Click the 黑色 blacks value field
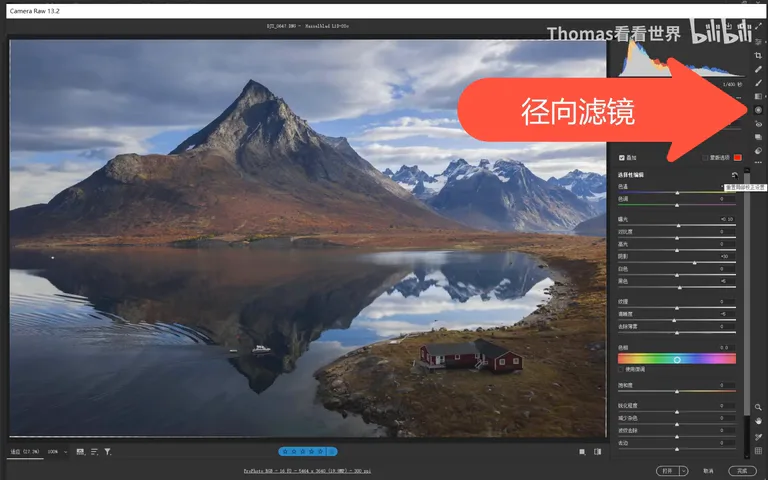Image resolution: width=768 pixels, height=480 pixels. coord(726,281)
